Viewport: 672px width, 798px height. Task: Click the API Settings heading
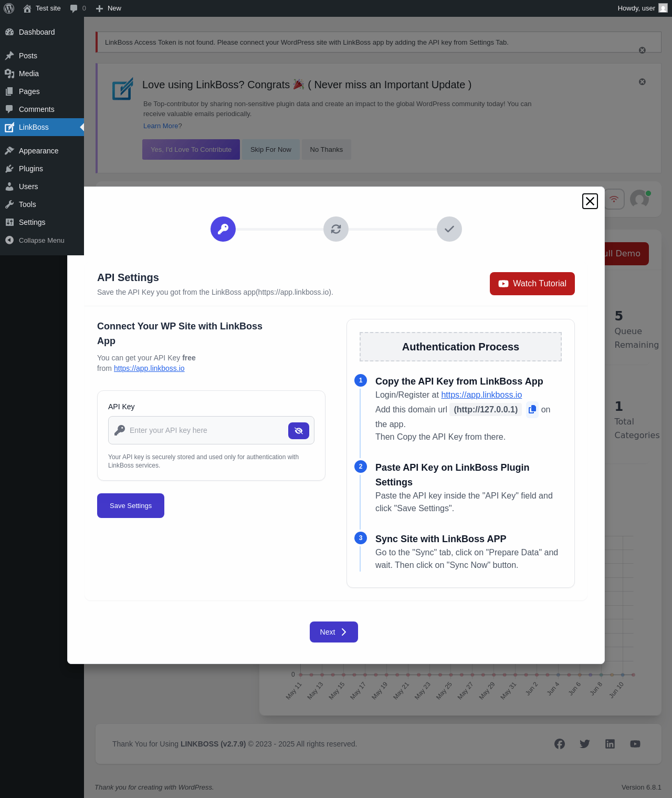pos(128,277)
